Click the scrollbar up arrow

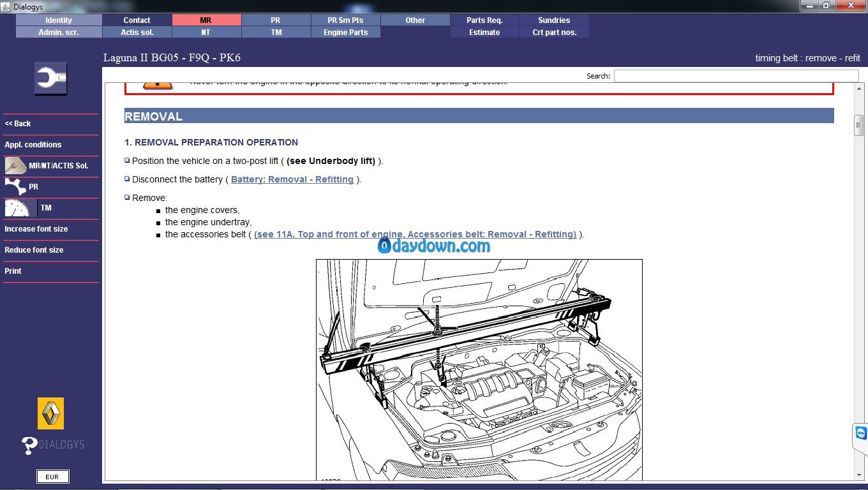click(859, 87)
